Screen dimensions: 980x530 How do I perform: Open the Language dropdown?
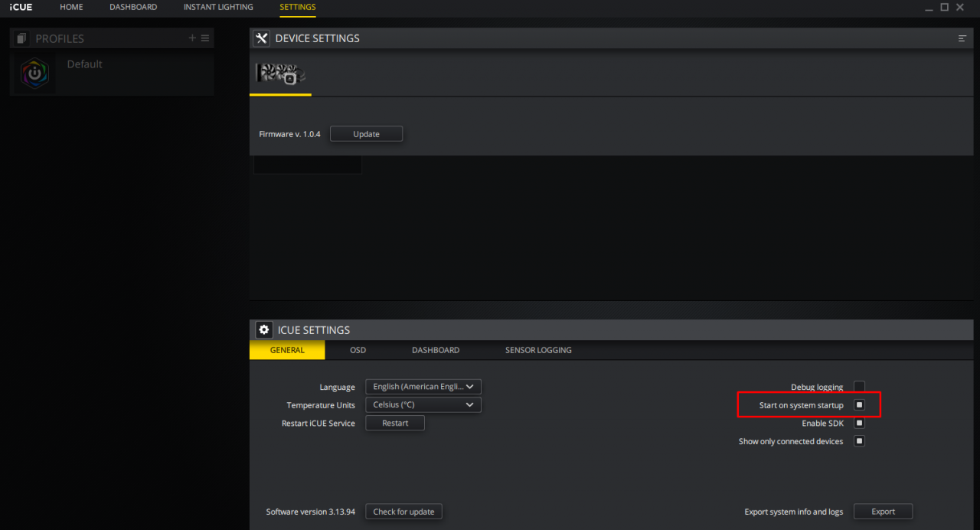423,387
